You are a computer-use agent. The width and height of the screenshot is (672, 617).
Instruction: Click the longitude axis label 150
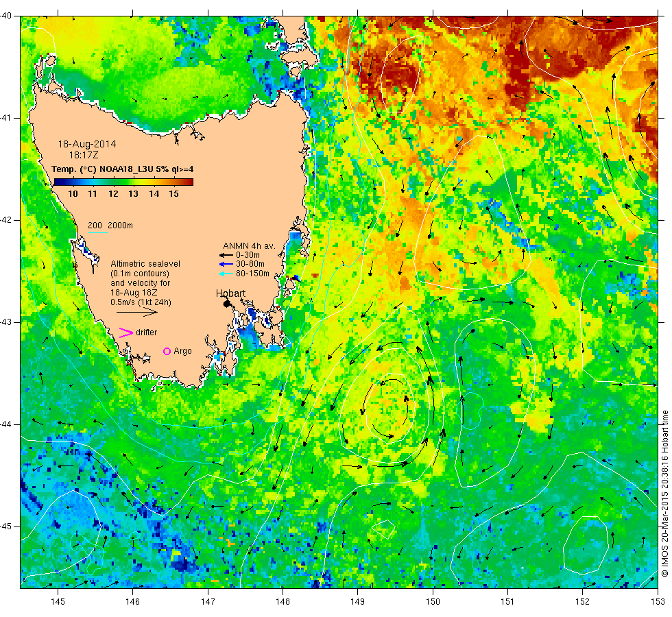click(433, 602)
